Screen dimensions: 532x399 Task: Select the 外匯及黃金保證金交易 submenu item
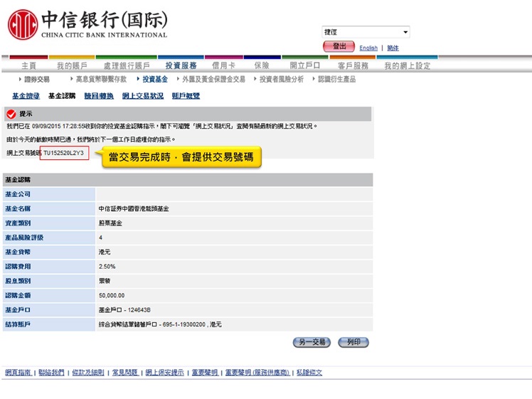(x=214, y=80)
